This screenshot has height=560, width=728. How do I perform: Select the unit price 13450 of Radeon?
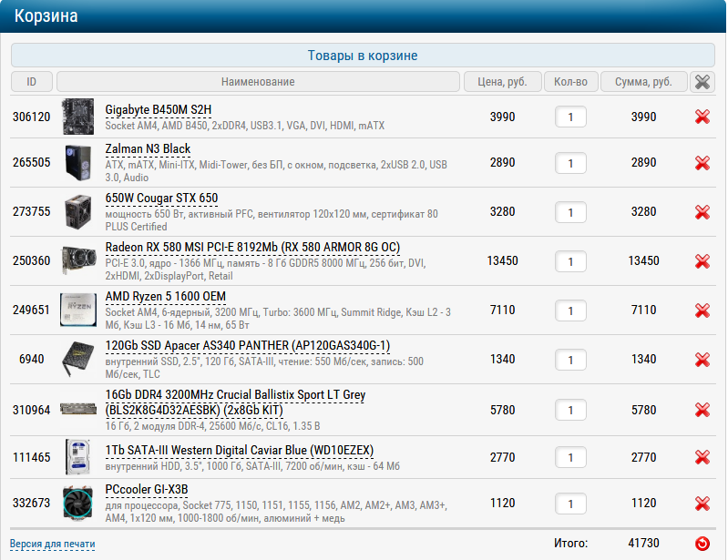pyautogui.click(x=502, y=260)
